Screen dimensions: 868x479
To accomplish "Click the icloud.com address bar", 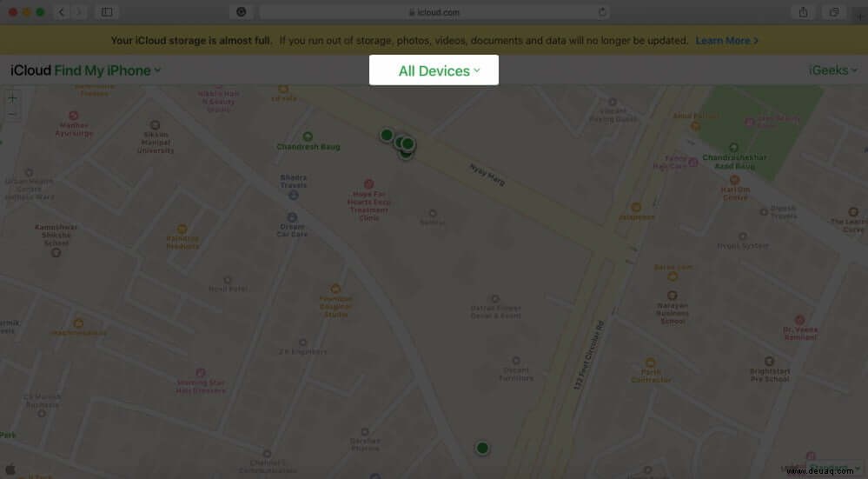I will (x=434, y=11).
